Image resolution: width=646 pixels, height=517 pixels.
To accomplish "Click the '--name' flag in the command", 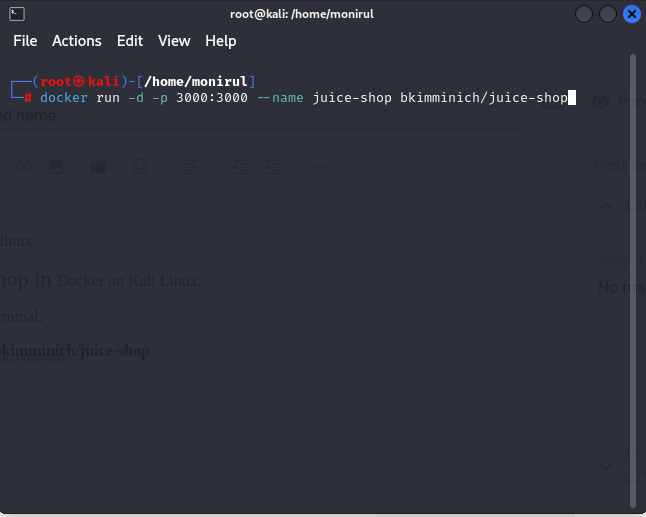I will point(280,98).
